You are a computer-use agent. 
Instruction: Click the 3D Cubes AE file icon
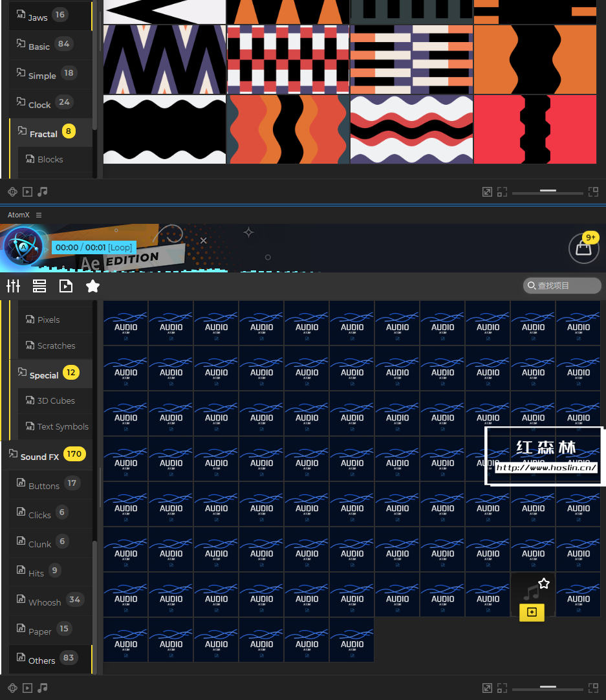[x=30, y=400]
